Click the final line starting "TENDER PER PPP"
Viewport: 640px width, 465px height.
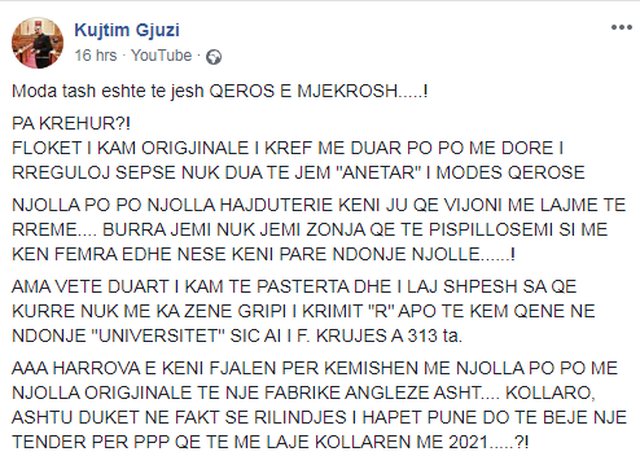(x=271, y=442)
